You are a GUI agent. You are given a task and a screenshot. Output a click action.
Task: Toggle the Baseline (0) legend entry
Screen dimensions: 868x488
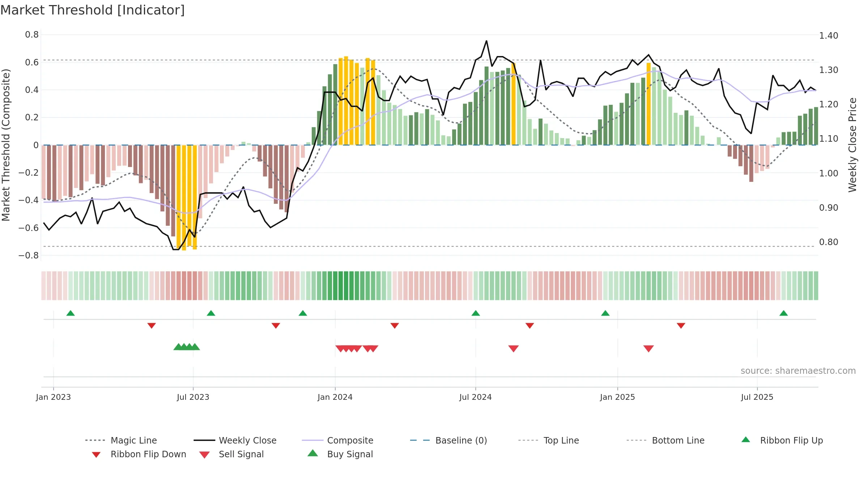pos(448,440)
